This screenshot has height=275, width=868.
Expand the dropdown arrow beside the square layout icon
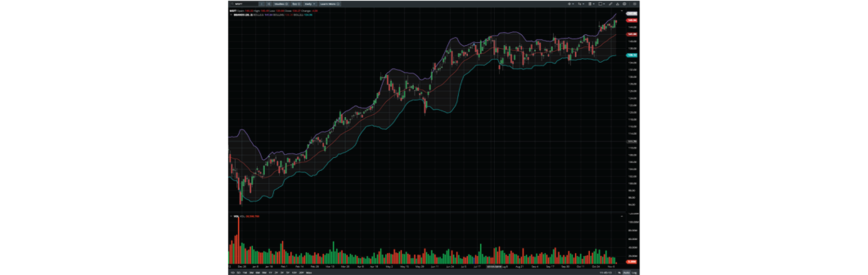(x=604, y=4)
